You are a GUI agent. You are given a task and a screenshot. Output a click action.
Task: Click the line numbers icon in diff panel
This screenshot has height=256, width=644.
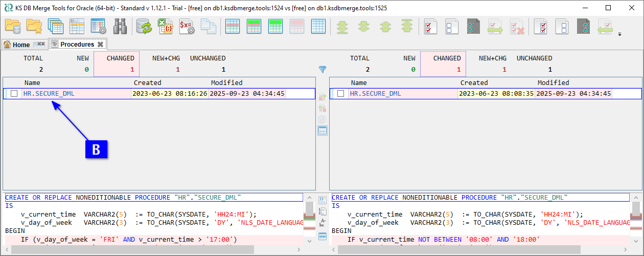[x=323, y=211]
